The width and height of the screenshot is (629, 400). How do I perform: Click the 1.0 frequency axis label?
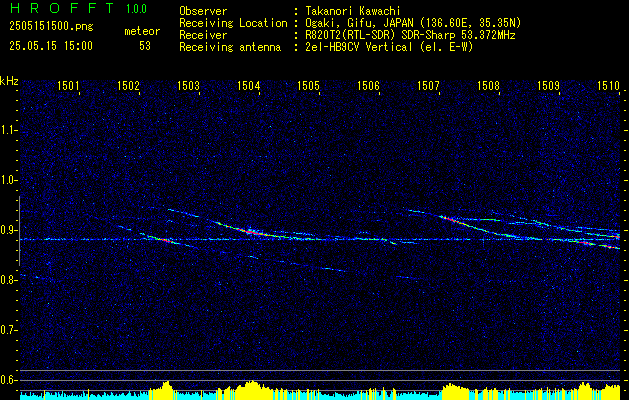click(x=8, y=181)
